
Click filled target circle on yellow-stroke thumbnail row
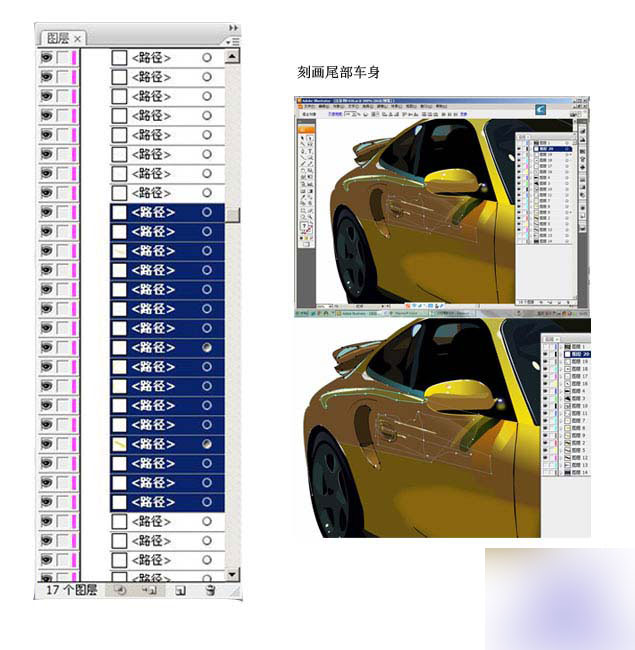pos(207,444)
